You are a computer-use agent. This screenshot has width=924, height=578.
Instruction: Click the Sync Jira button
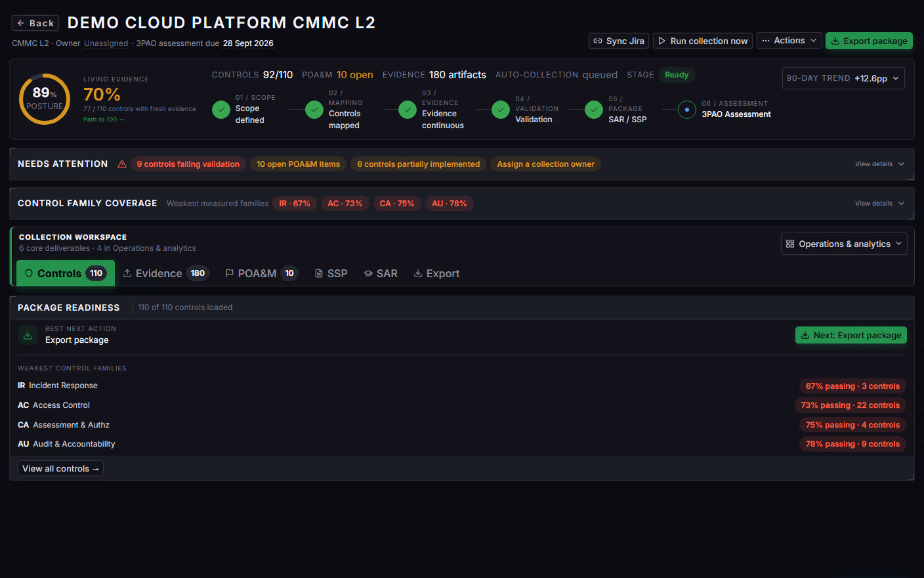pyautogui.click(x=619, y=41)
